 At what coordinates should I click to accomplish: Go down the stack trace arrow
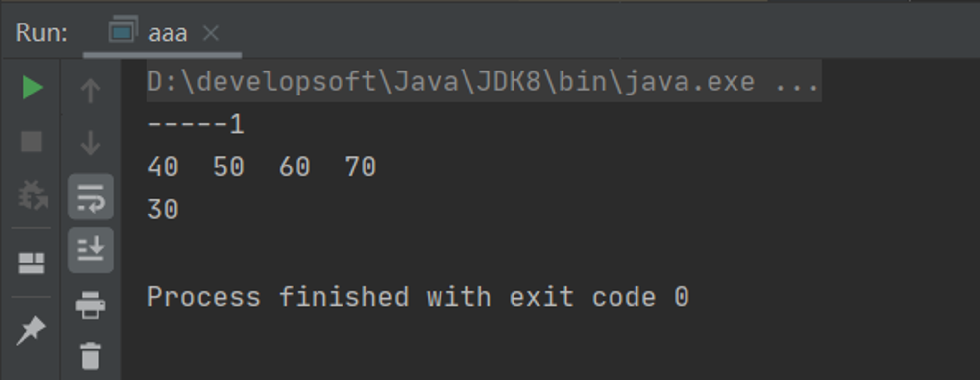tap(90, 143)
